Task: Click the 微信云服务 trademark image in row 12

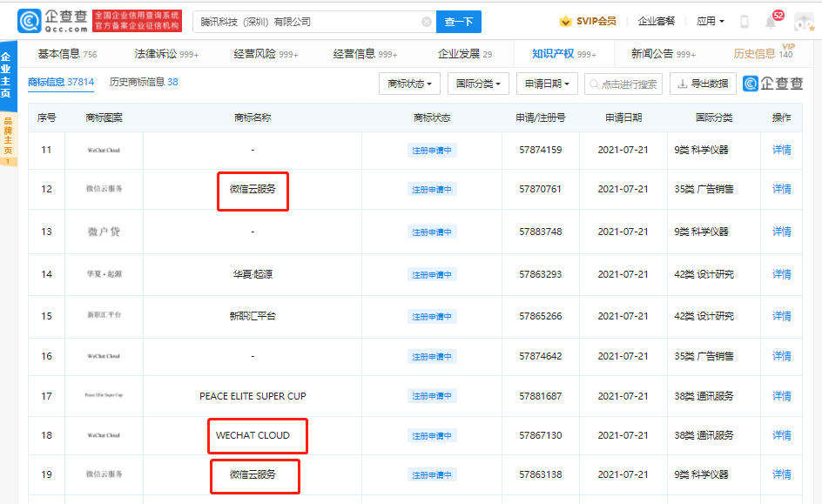Action: click(x=104, y=189)
